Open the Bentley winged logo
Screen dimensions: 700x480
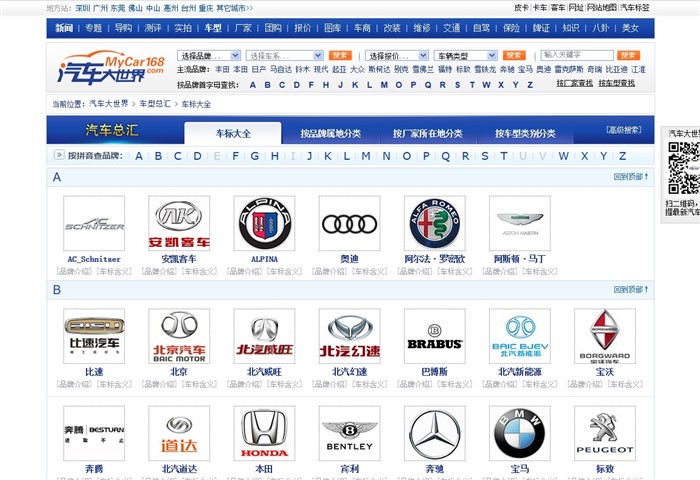tap(350, 433)
